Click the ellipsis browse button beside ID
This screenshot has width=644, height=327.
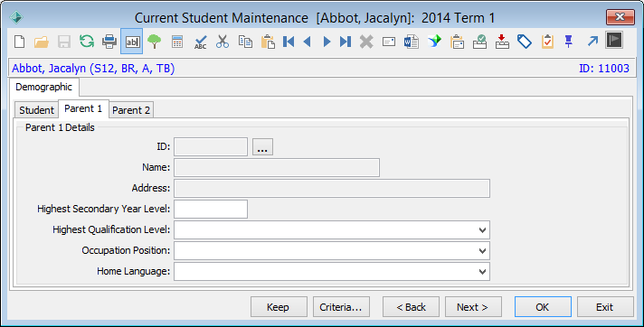[x=262, y=147]
